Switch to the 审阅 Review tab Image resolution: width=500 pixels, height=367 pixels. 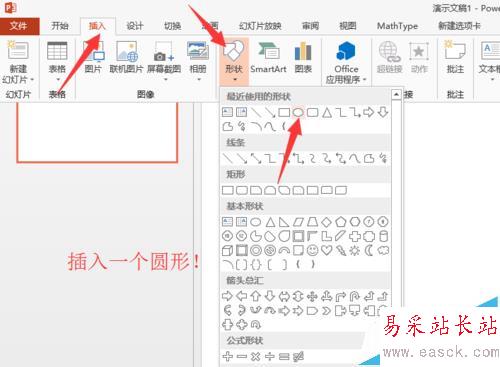(310, 26)
